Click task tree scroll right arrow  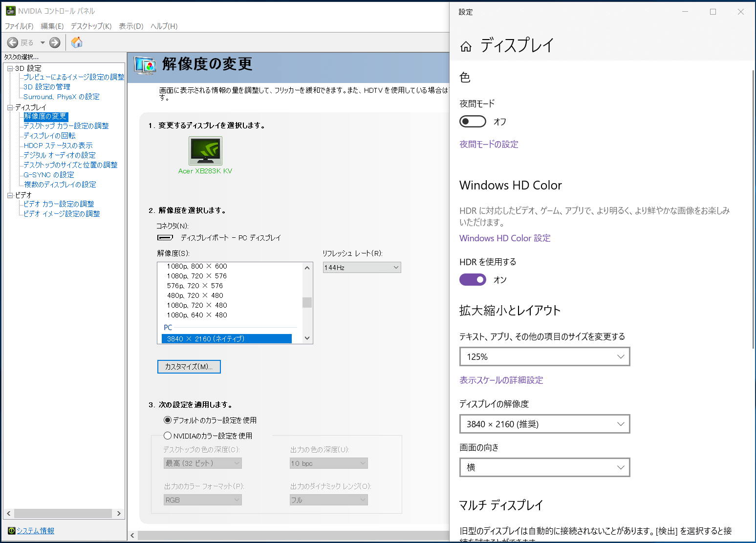[x=119, y=513]
